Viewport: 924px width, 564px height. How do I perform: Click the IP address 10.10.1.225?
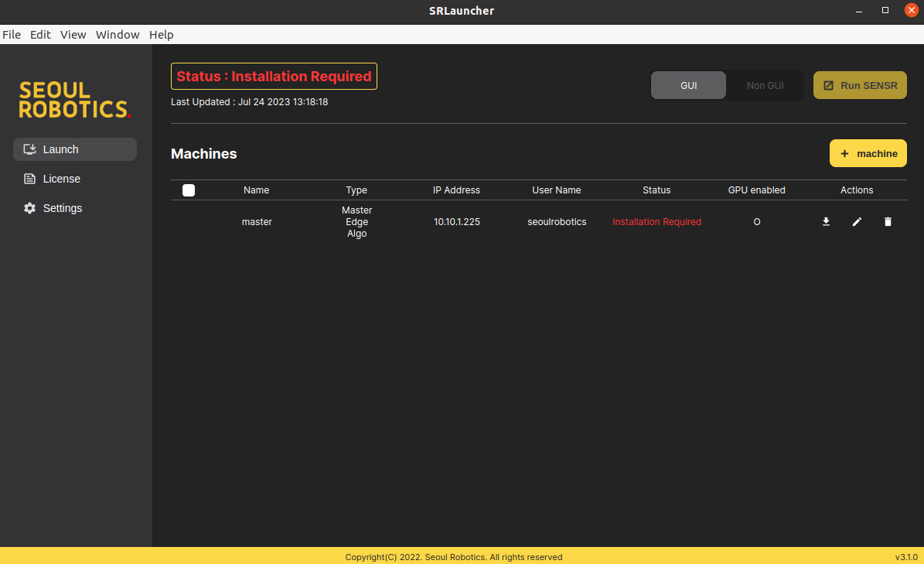click(457, 221)
